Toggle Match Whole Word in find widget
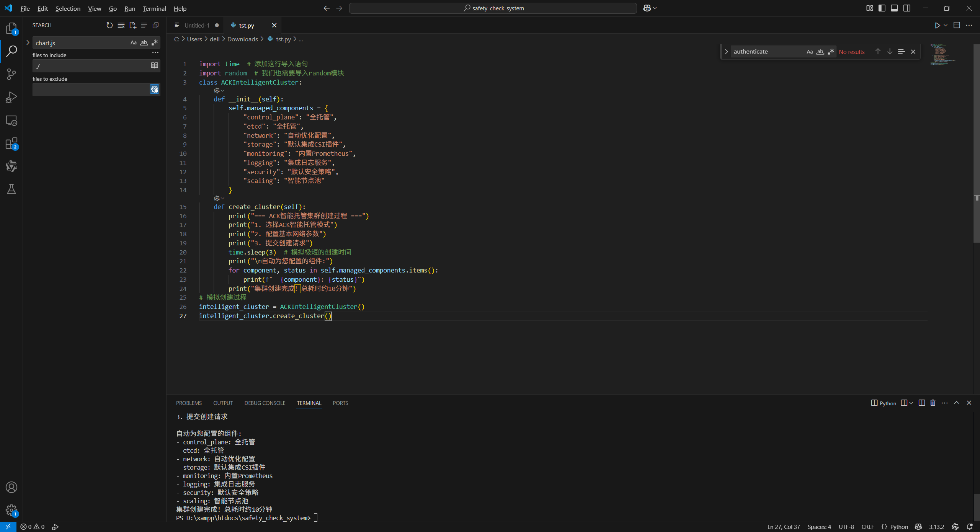The height and width of the screenshot is (532, 980). coord(820,52)
